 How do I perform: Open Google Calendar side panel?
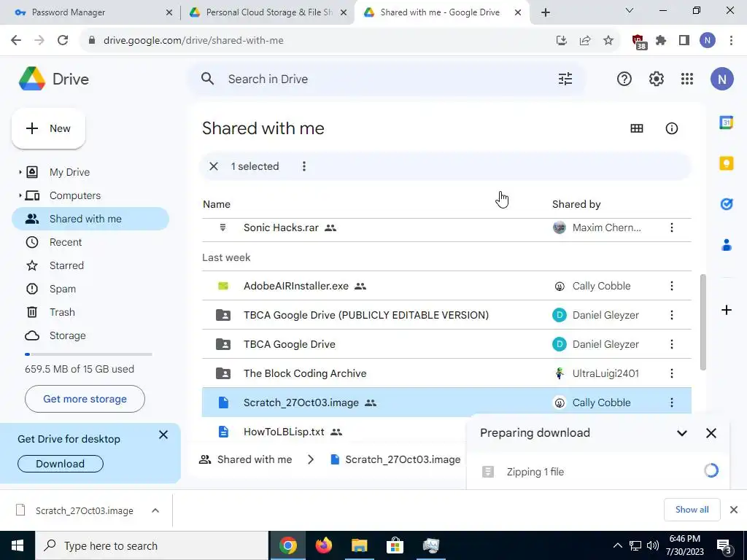[726, 122]
